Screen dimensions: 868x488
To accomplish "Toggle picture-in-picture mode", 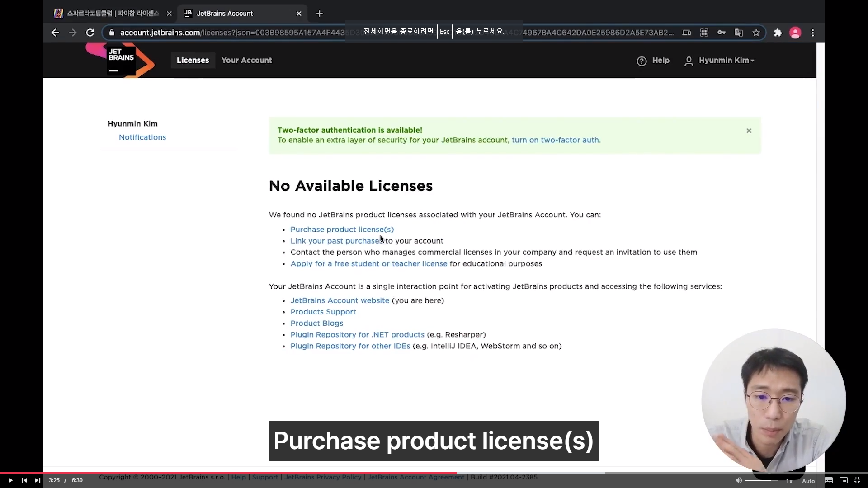I will click(844, 480).
